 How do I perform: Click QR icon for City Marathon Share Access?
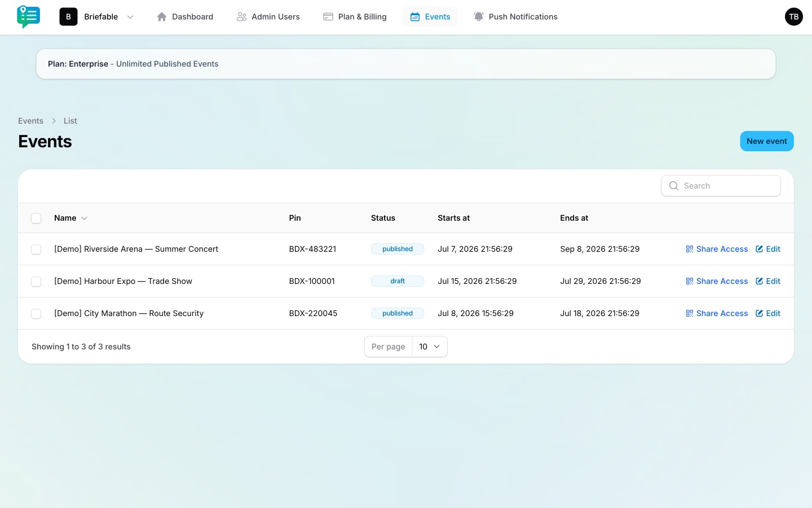(x=690, y=313)
